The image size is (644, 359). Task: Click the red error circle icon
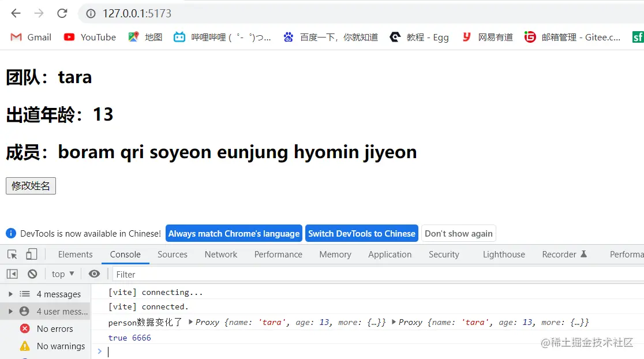pos(25,328)
